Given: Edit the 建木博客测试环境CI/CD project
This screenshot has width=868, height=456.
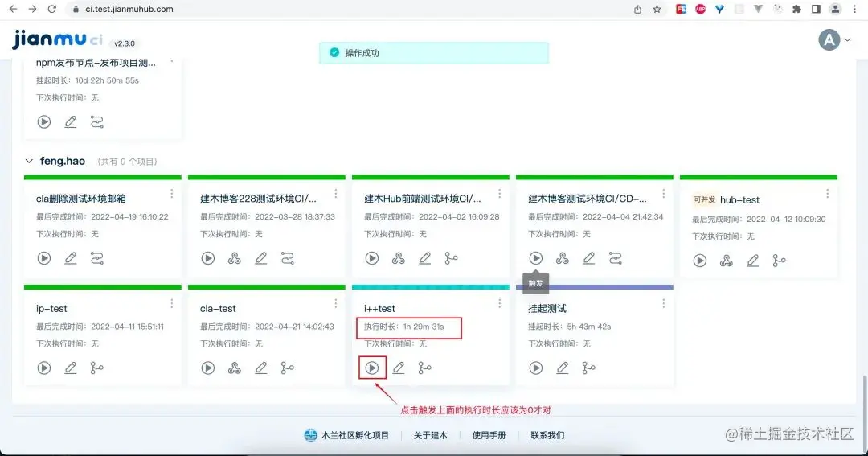Looking at the screenshot, I should 588,258.
